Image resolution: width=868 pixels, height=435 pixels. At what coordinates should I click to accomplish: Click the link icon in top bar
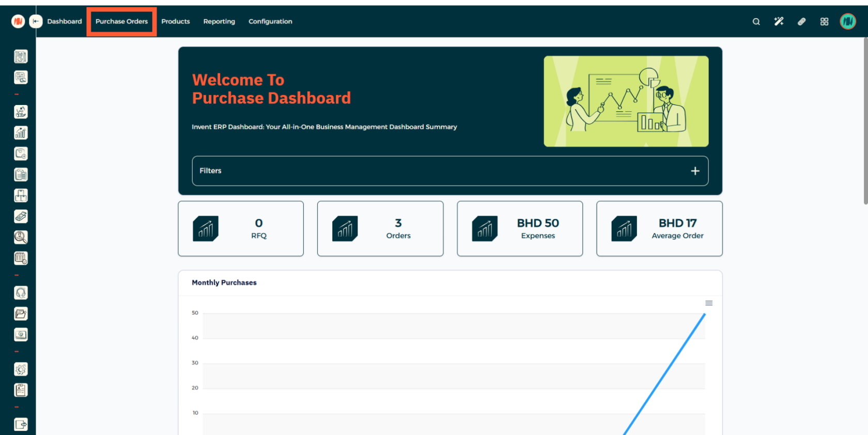801,22
